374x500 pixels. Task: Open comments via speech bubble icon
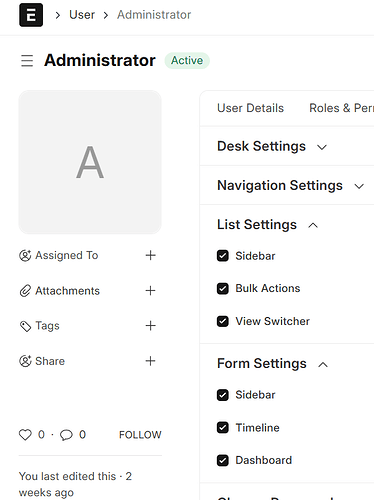coord(66,435)
